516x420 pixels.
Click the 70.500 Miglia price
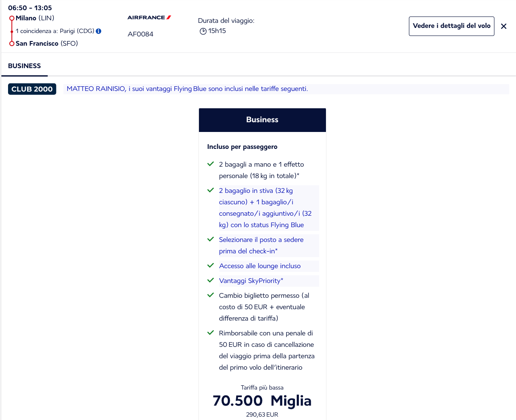[x=262, y=401]
